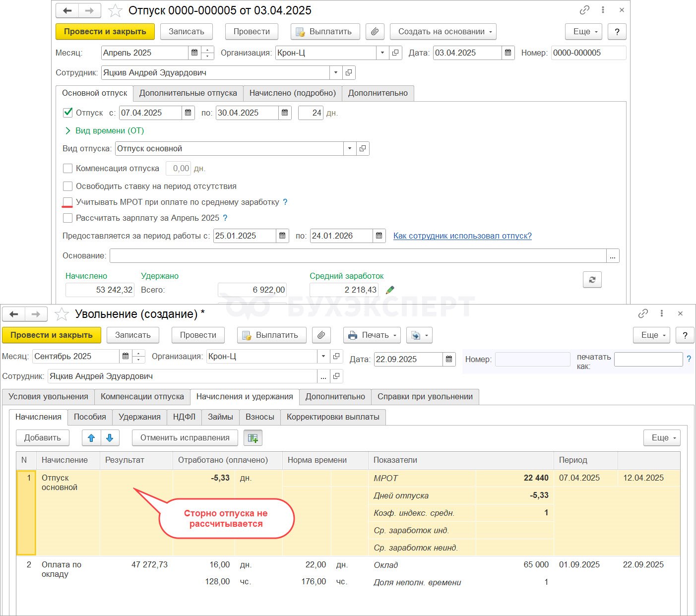The image size is (696, 616).
Task: Expand Вид времени (ОТ) section
Action: 68,131
